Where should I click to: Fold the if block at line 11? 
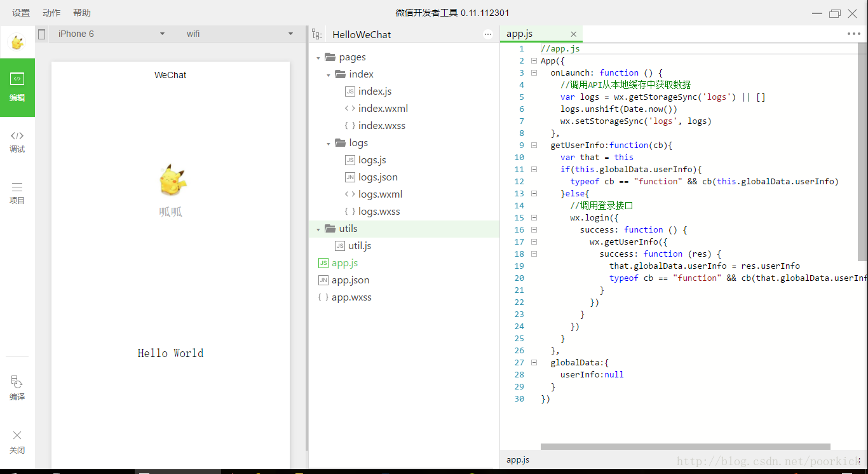click(534, 170)
